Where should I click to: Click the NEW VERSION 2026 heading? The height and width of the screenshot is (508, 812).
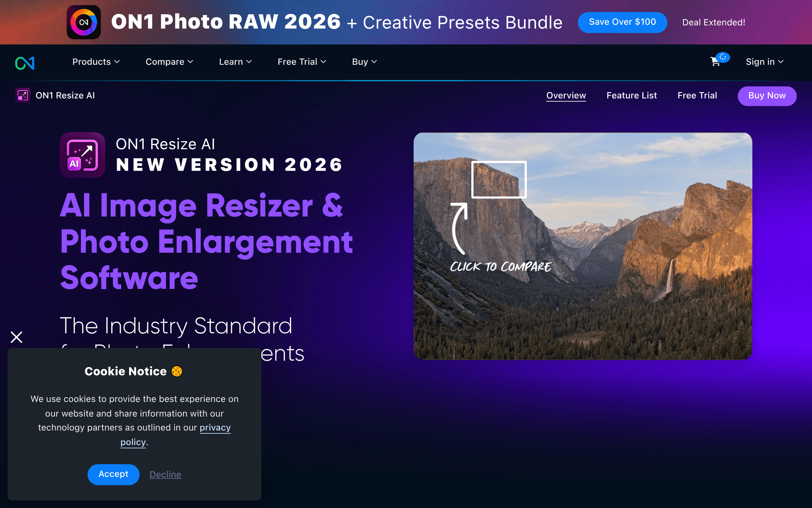(229, 165)
